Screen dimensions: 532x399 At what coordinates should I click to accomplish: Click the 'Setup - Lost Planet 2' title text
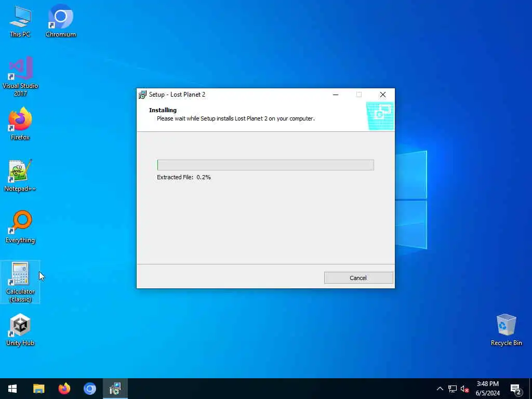(177, 95)
